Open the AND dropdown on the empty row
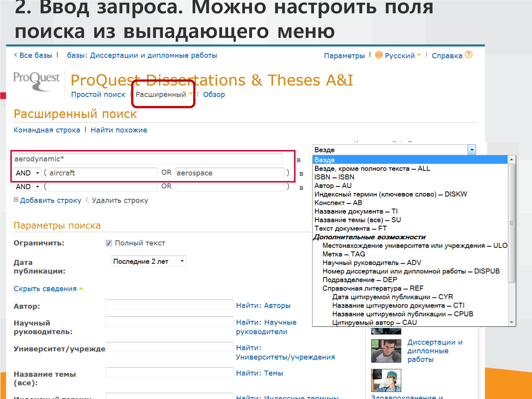Image resolution: width=532 pixels, height=399 pixels. click(28, 187)
